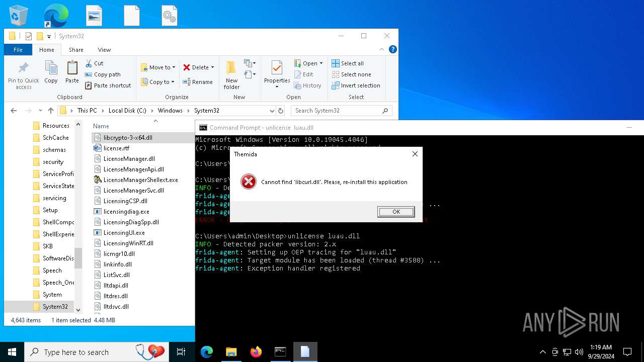The height and width of the screenshot is (362, 644).
Task: Open the Quick Access Toolbar customize dropdown
Action: tap(49, 36)
